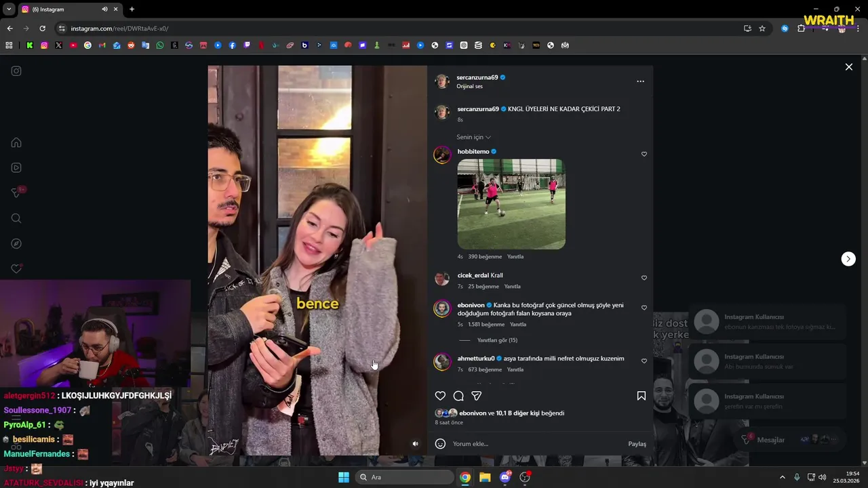
Task: Open Notifications heart in Instagram sidebar
Action: pyautogui.click(x=16, y=268)
